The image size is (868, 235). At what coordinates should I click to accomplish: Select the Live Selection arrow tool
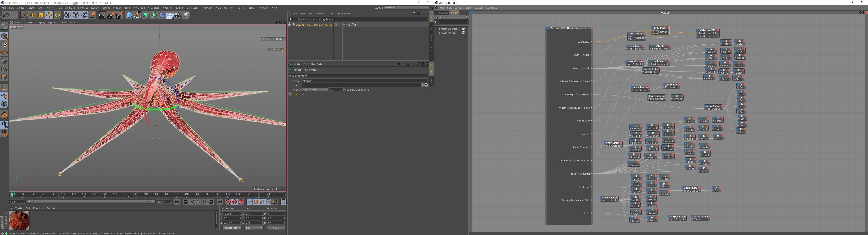24,15
